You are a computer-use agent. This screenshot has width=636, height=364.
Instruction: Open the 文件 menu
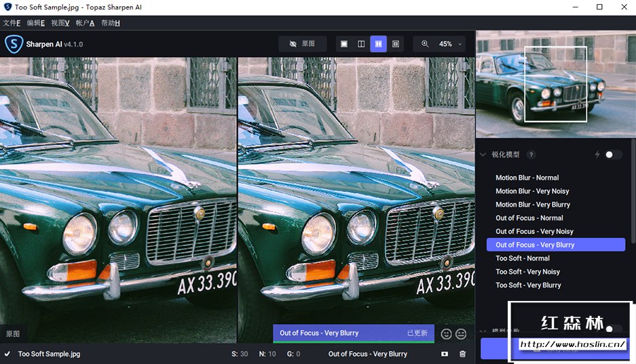[x=12, y=23]
